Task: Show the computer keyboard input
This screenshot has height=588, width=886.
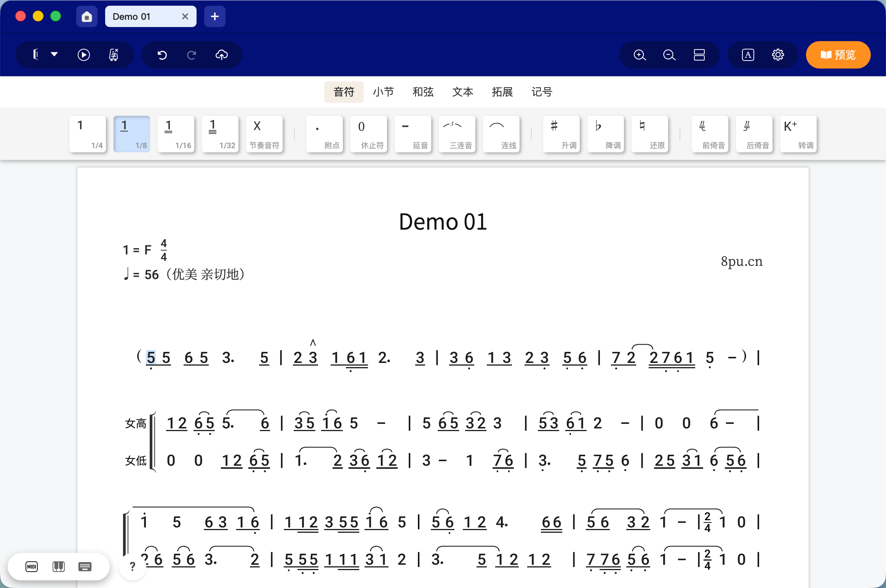Action: (x=85, y=567)
